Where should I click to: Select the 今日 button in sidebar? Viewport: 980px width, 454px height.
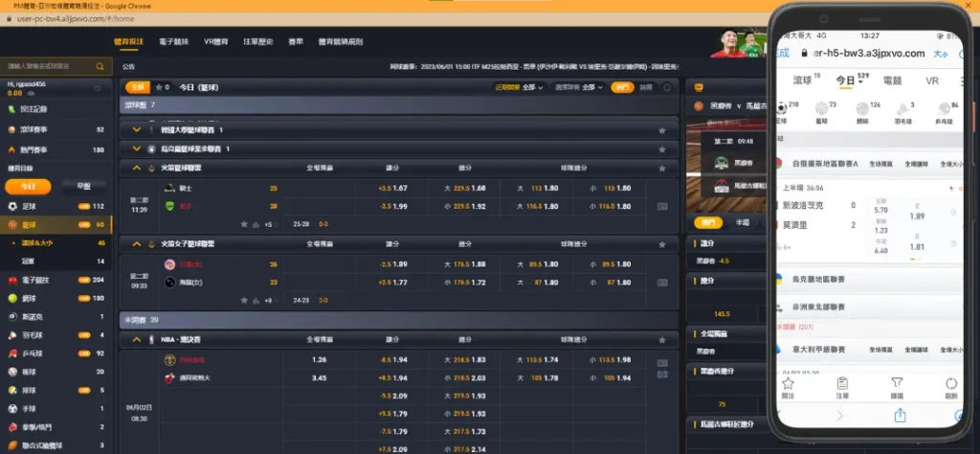(x=28, y=187)
